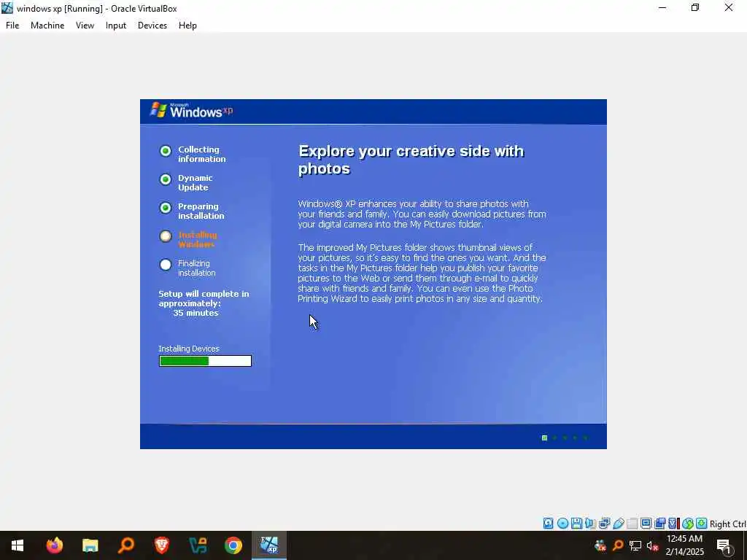Click the highlighted slide indicator square
The width and height of the screenshot is (747, 560).
click(544, 437)
